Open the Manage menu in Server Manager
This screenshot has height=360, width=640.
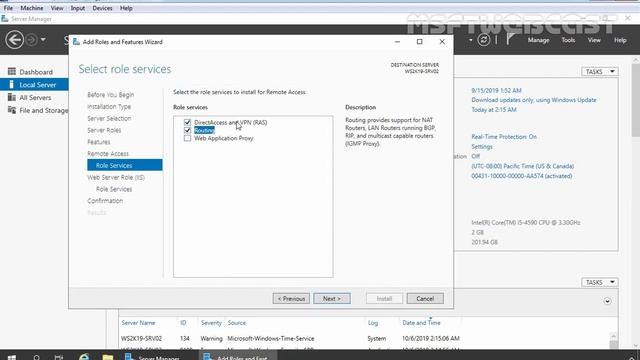click(538, 40)
